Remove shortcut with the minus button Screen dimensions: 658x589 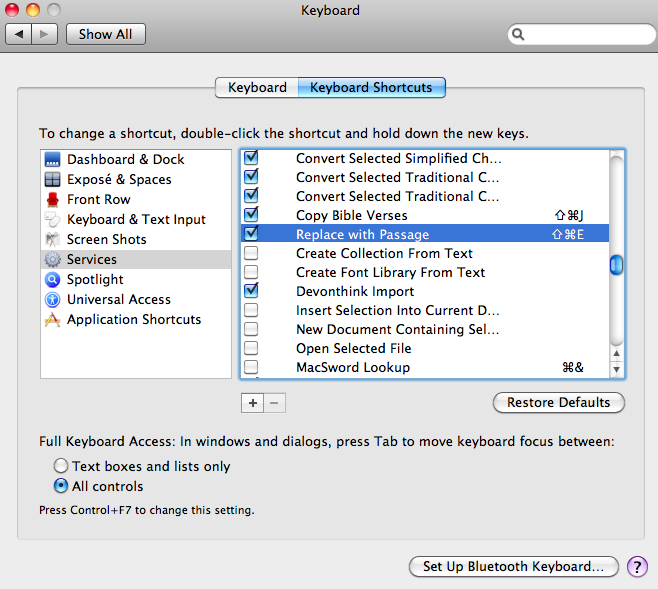[x=275, y=403]
